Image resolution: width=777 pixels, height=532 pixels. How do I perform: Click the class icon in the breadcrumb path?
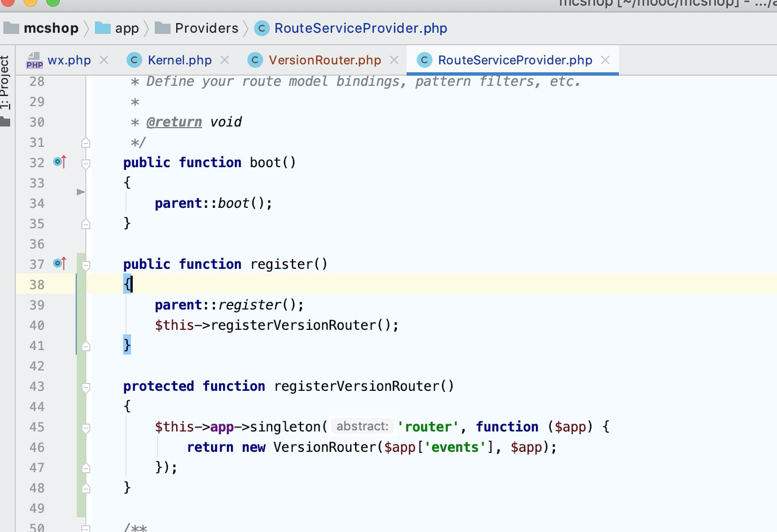(261, 28)
